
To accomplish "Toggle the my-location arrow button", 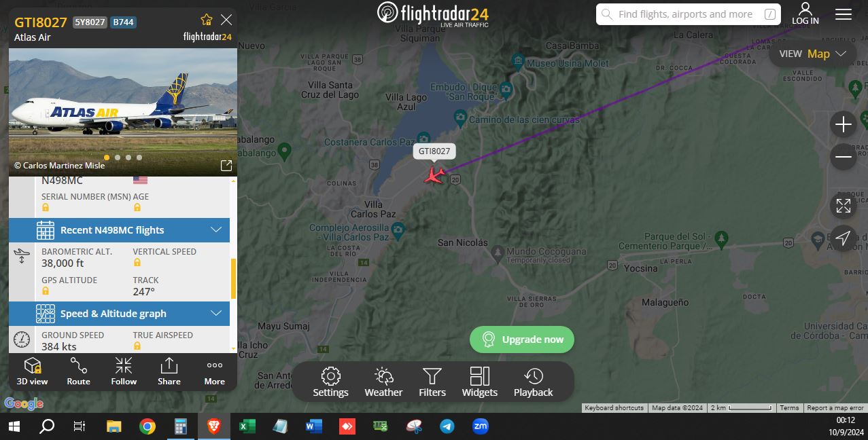I will pos(844,238).
